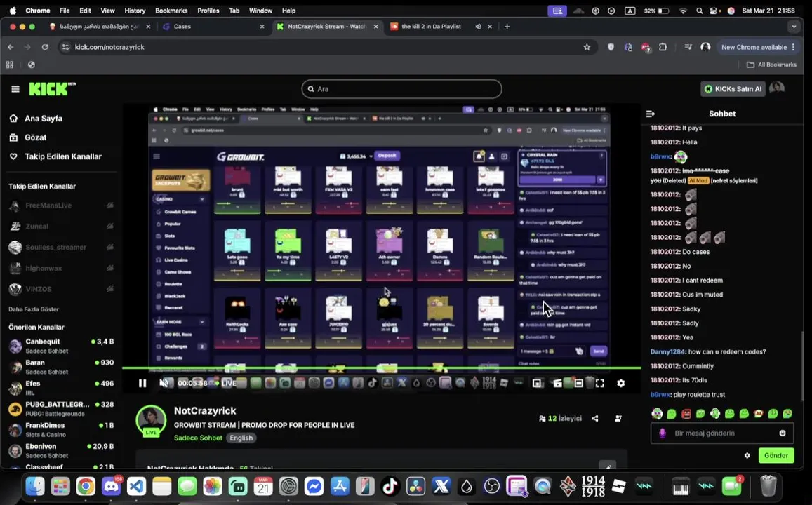The height and width of the screenshot is (505, 812).
Task: Open the media controls music icon
Action: point(688,47)
